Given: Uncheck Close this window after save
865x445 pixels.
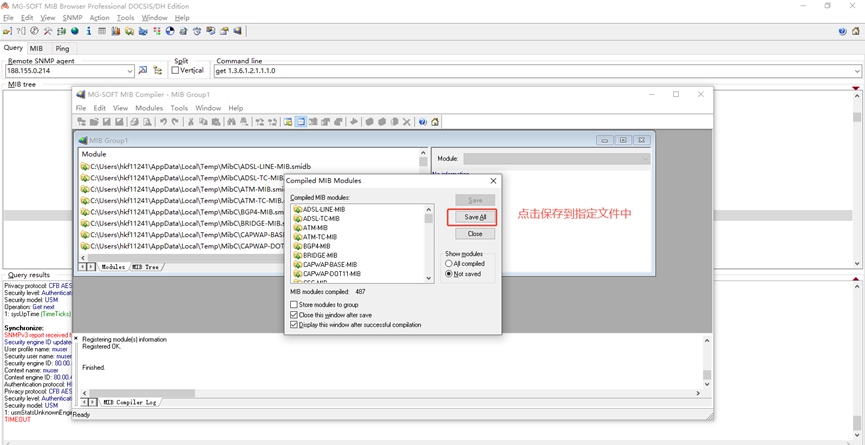Looking at the screenshot, I should 293,315.
